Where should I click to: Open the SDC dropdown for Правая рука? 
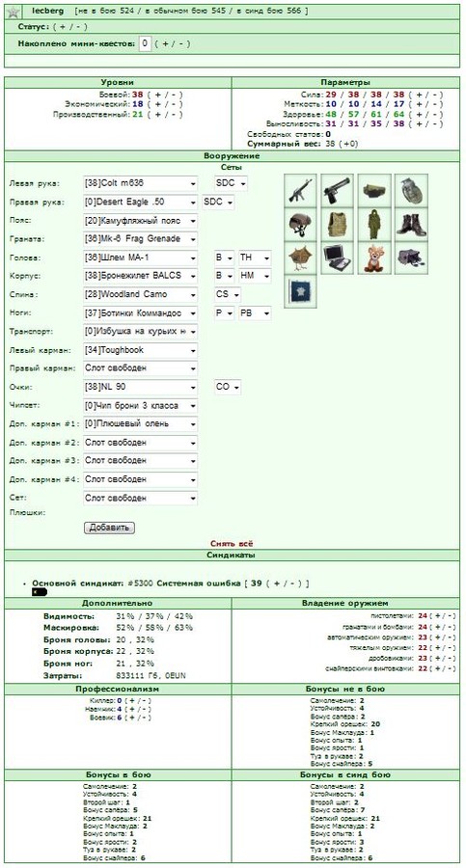tap(218, 203)
